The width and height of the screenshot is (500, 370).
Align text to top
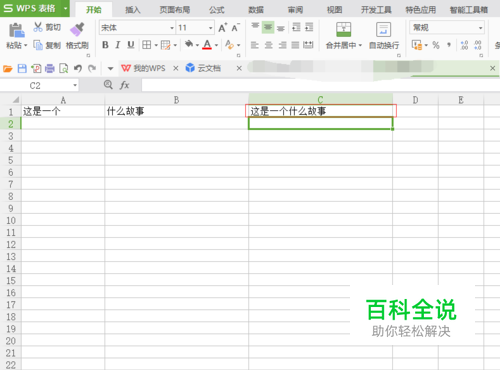255,27
